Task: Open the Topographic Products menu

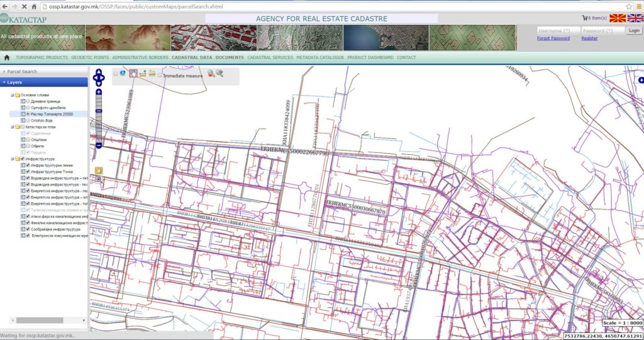Action: [x=42, y=57]
